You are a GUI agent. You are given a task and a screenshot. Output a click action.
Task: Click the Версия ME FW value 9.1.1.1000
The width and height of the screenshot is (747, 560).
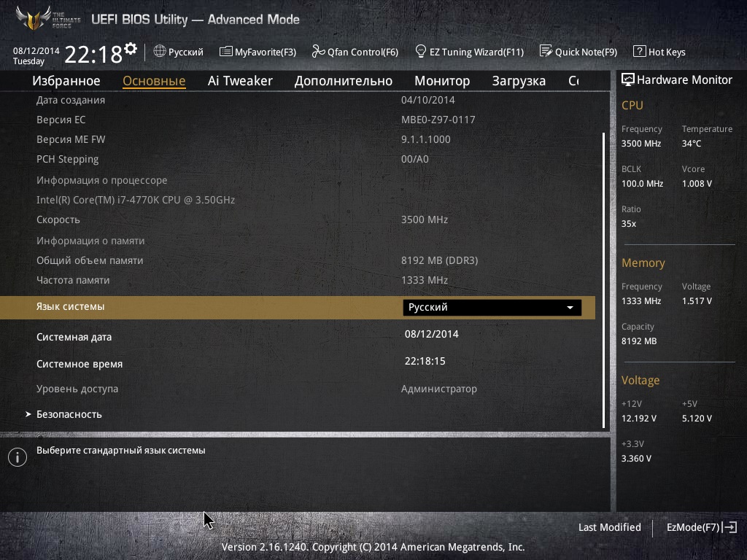pyautogui.click(x=425, y=139)
